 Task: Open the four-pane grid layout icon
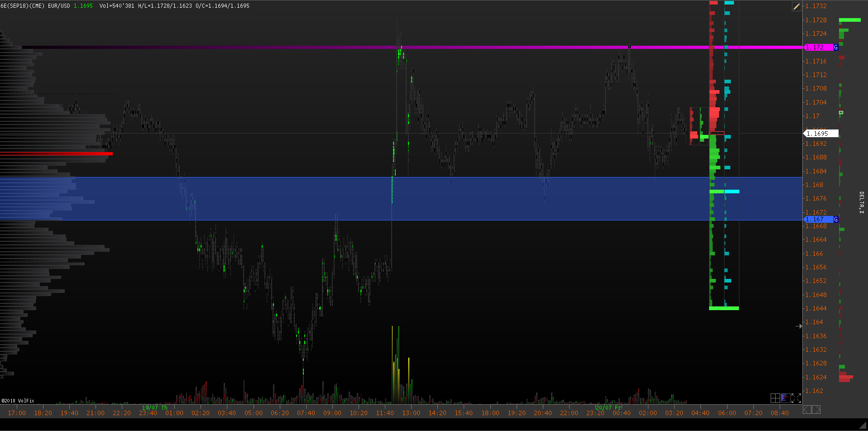click(x=775, y=398)
